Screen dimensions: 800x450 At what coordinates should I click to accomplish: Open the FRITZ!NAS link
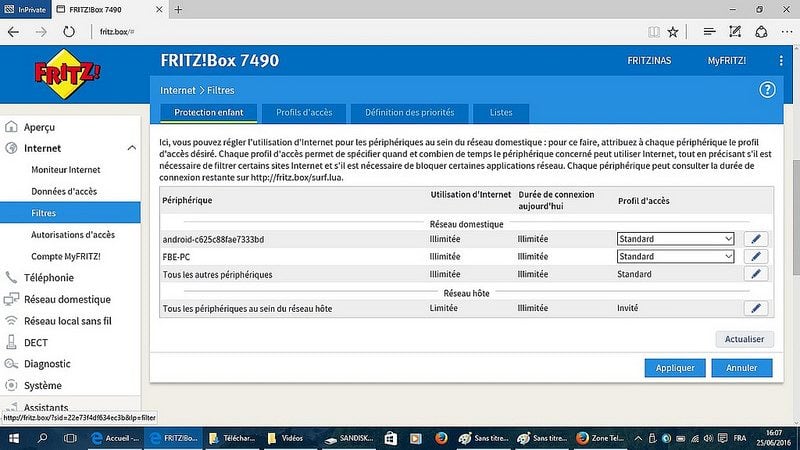pyautogui.click(x=649, y=61)
